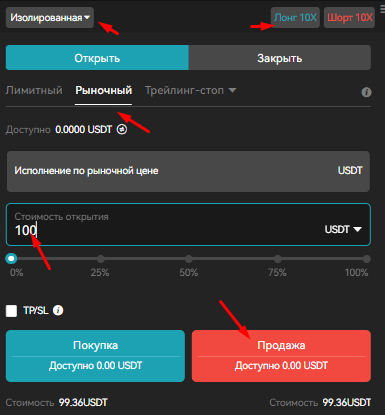Select the Лимитный order tab
The height and width of the screenshot is (415, 385).
(x=34, y=90)
